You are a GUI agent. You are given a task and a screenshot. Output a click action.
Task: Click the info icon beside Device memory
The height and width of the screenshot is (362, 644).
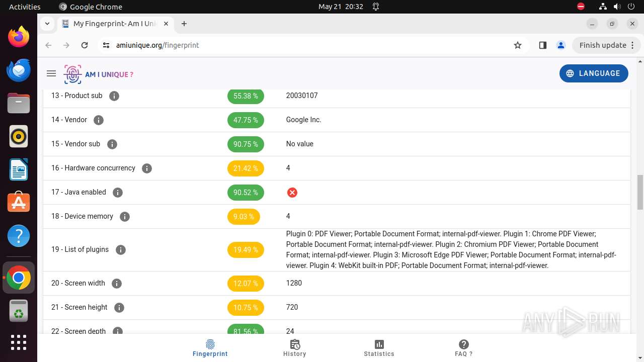pyautogui.click(x=125, y=217)
